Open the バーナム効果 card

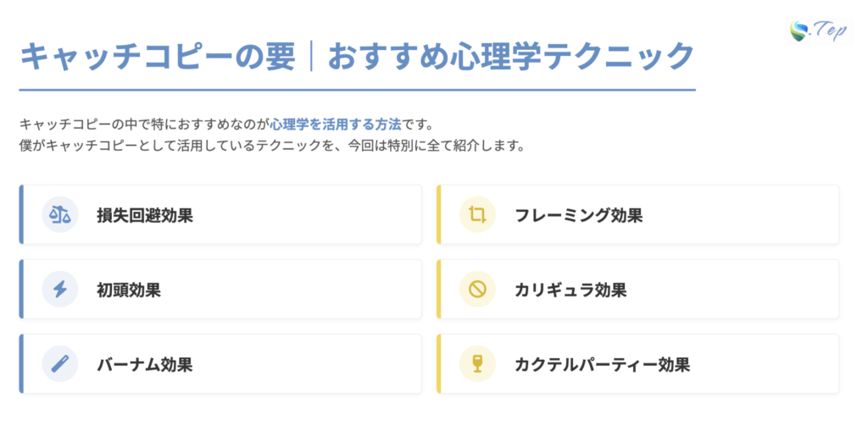tap(254, 364)
